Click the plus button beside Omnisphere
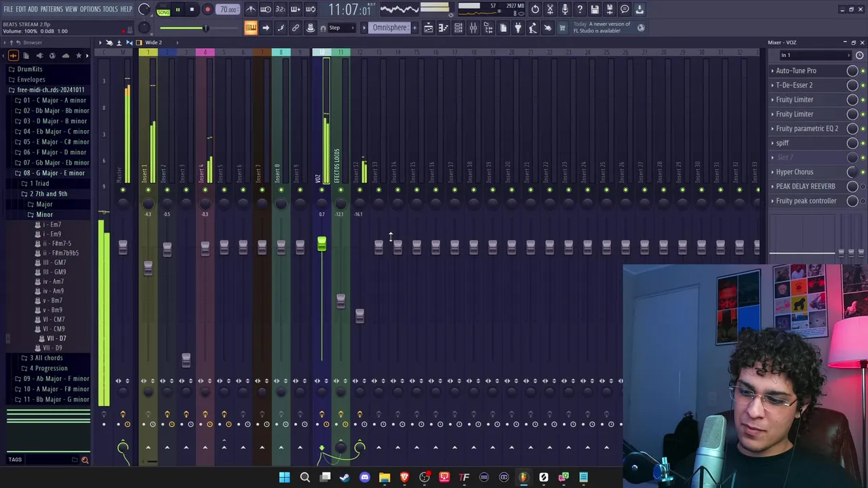 [415, 28]
